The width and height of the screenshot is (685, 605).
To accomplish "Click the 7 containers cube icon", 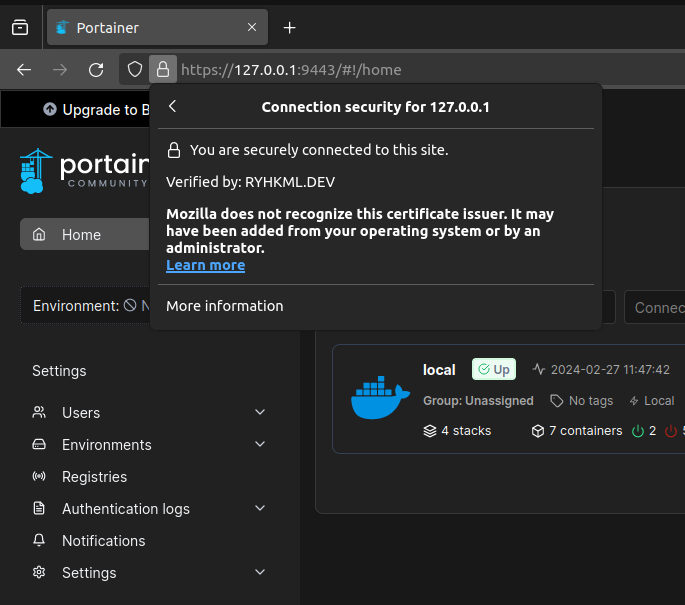I will coord(538,431).
